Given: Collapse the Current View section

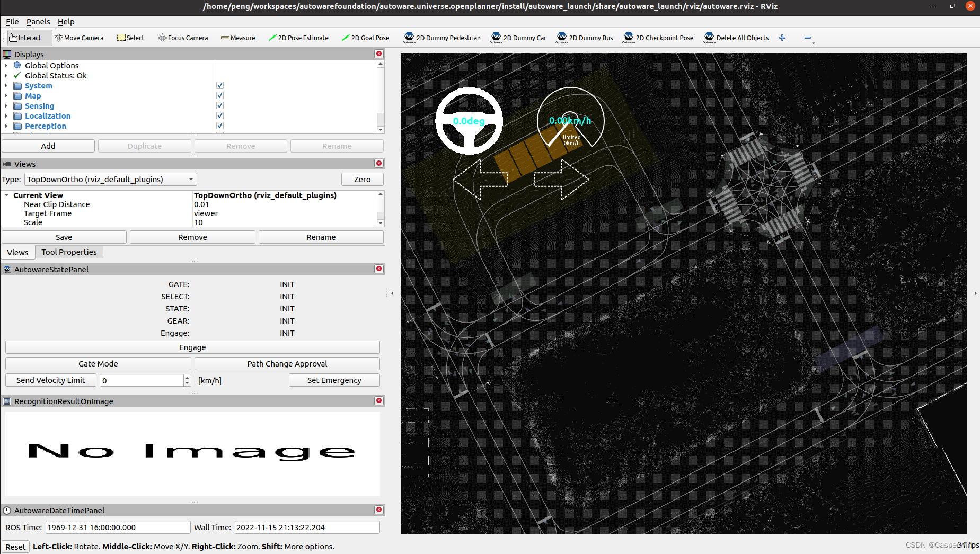Looking at the screenshot, I should (6, 195).
